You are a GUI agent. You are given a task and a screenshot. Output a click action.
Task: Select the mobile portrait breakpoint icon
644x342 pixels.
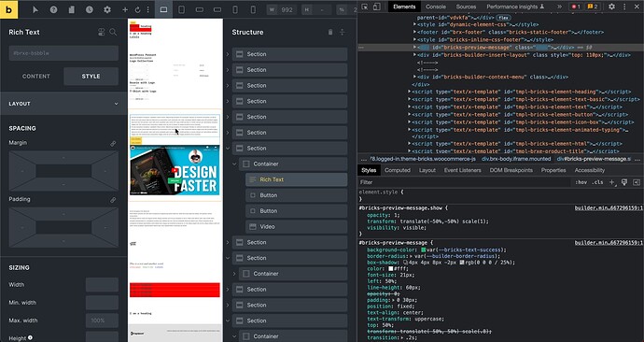pyautogui.click(x=253, y=9)
